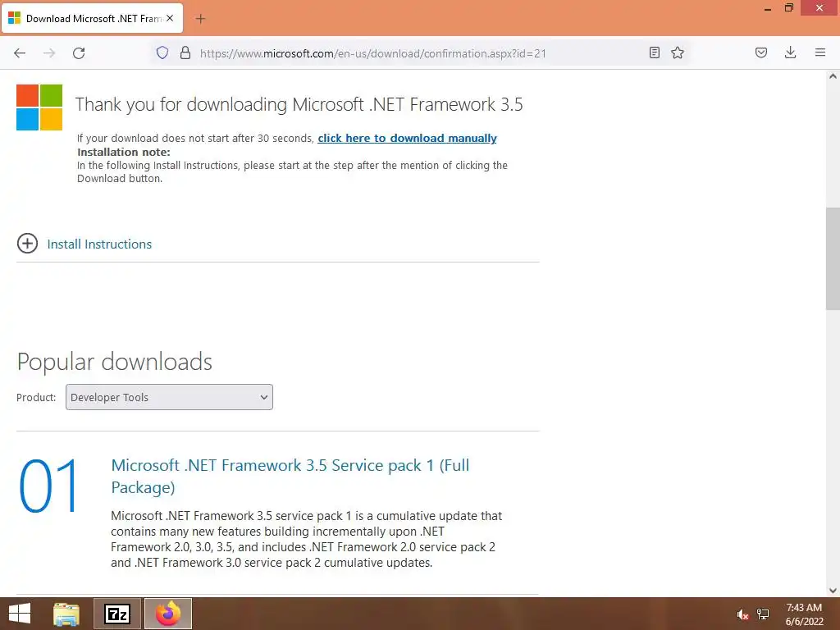Screen dimensions: 840x630
Task: Open 7-Zip from the taskbar
Action: (117, 614)
